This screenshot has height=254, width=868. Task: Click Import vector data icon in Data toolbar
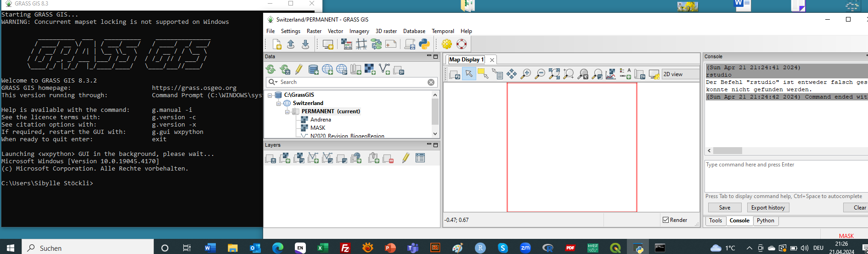click(x=384, y=69)
